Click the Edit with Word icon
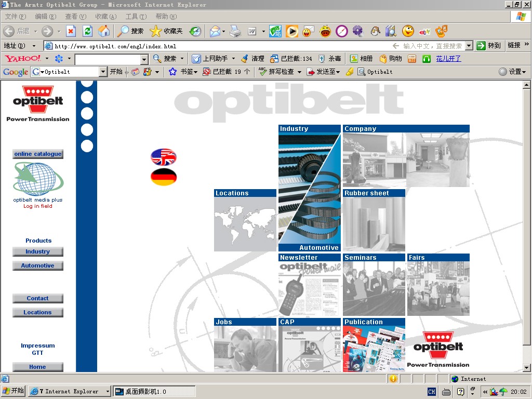 point(252,31)
